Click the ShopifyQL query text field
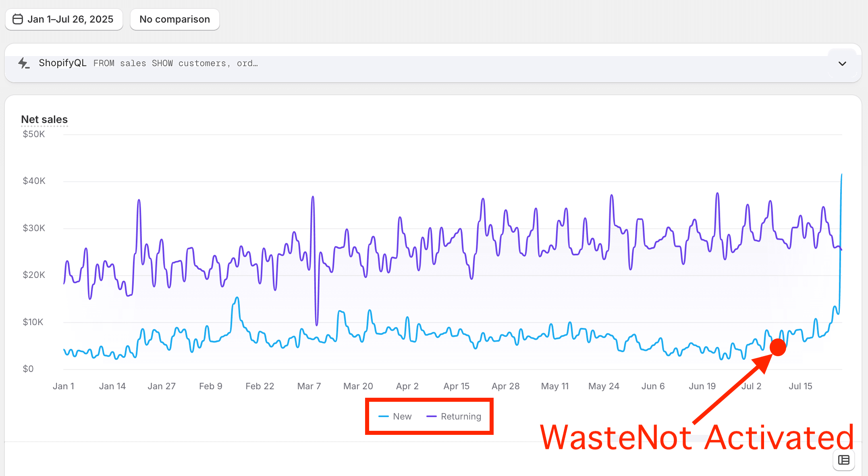The image size is (868, 476). (x=176, y=63)
